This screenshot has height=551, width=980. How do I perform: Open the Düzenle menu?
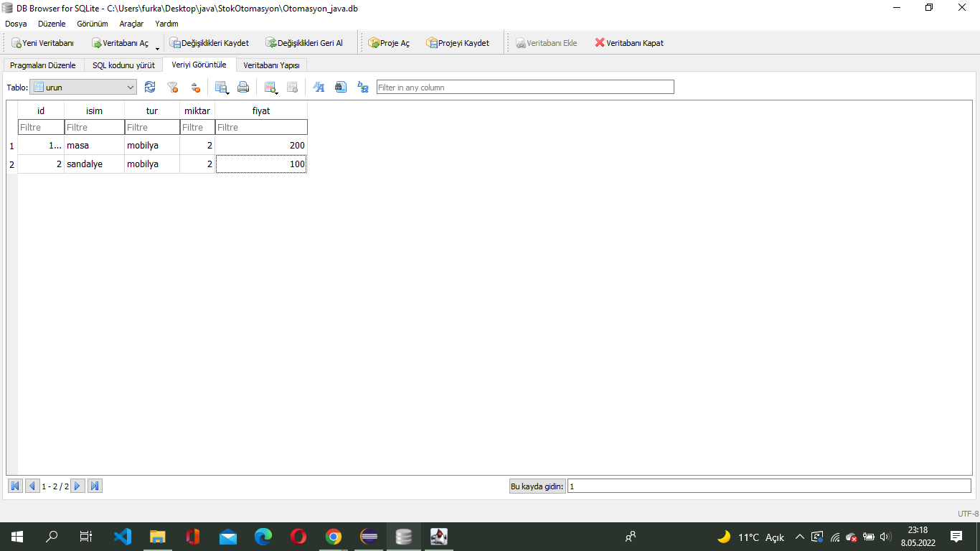click(52, 24)
